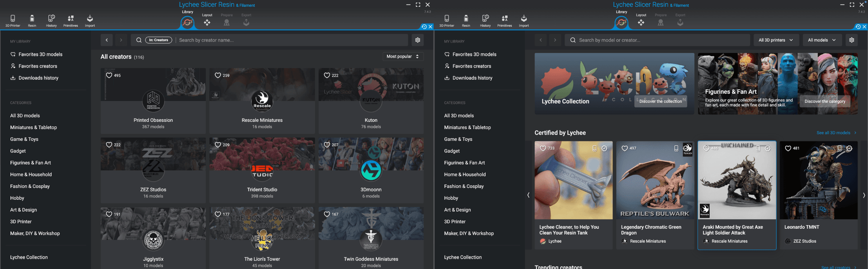Viewport: 868px width, 269px height.
Task: Favorite The Lion's Tower creator
Action: (x=218, y=214)
